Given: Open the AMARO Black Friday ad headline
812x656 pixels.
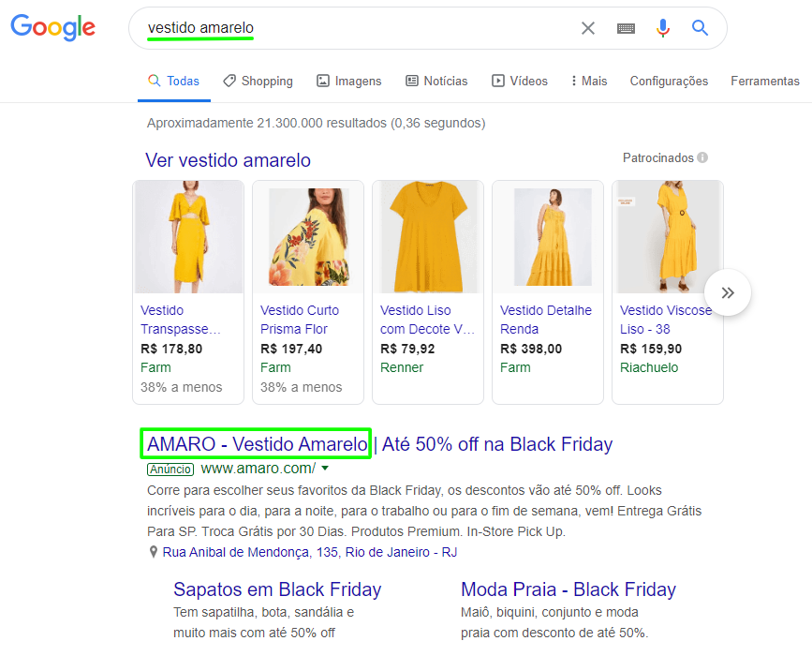Looking at the screenshot, I should tap(380, 444).
